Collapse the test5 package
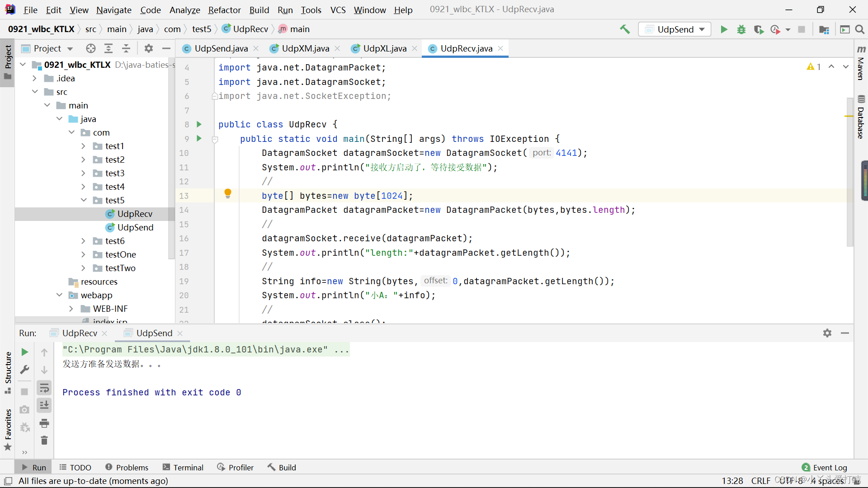This screenshot has width=868, height=488. 83,200
